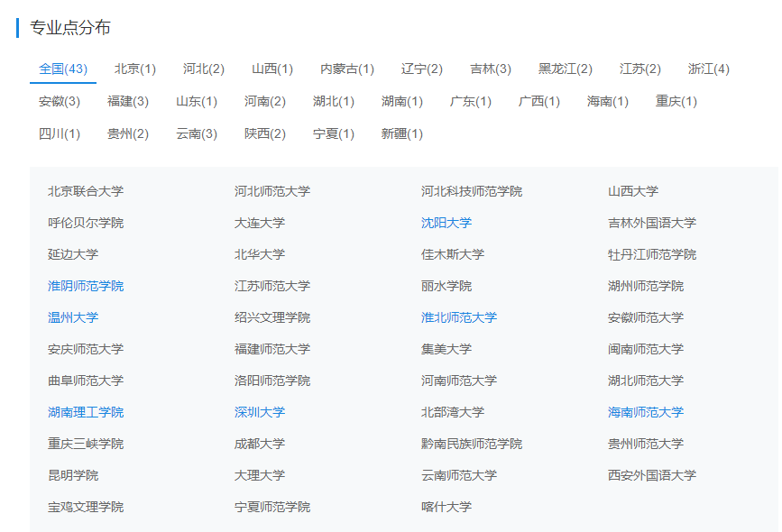Select 丽水学院 entry
The width and height of the screenshot is (782, 532).
pyautogui.click(x=446, y=286)
